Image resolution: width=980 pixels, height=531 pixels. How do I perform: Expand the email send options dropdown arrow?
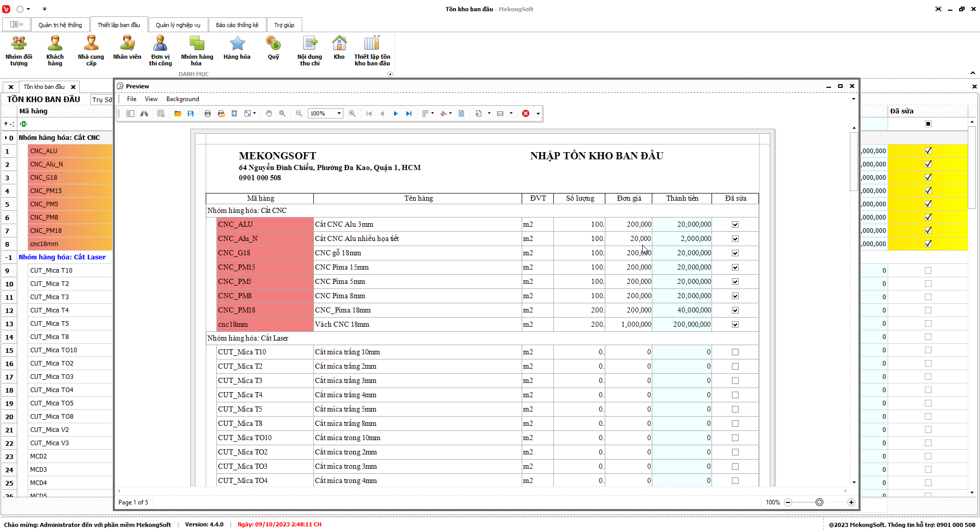(x=511, y=113)
